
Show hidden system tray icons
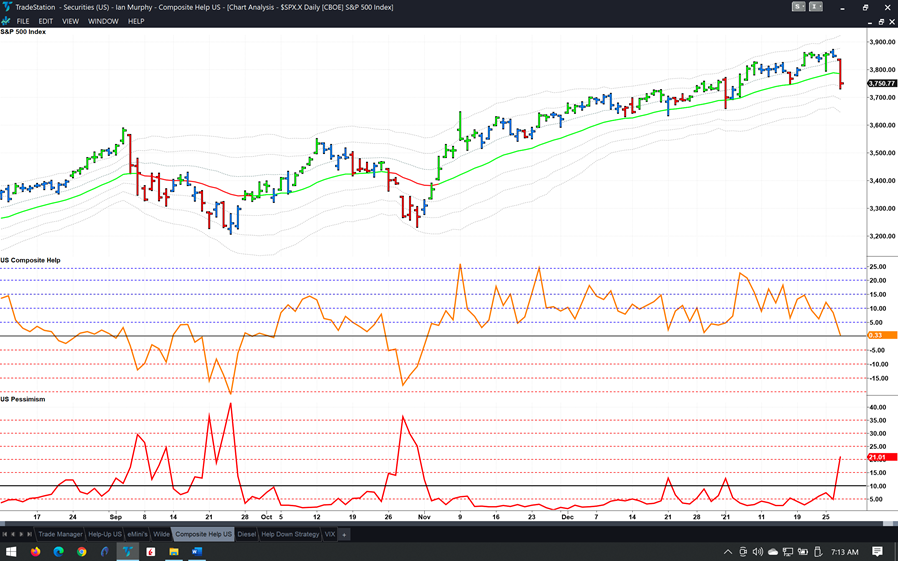(x=728, y=552)
